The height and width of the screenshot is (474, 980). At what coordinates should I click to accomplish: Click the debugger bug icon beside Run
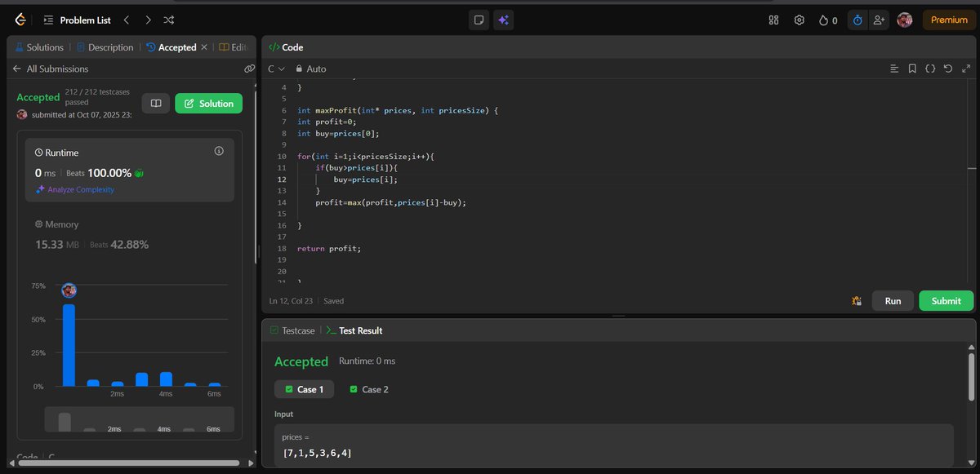(857, 301)
